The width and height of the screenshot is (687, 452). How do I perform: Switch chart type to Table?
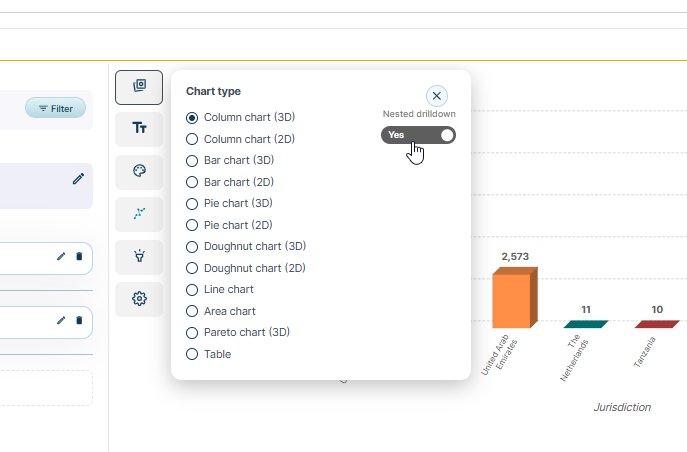pyautogui.click(x=192, y=354)
